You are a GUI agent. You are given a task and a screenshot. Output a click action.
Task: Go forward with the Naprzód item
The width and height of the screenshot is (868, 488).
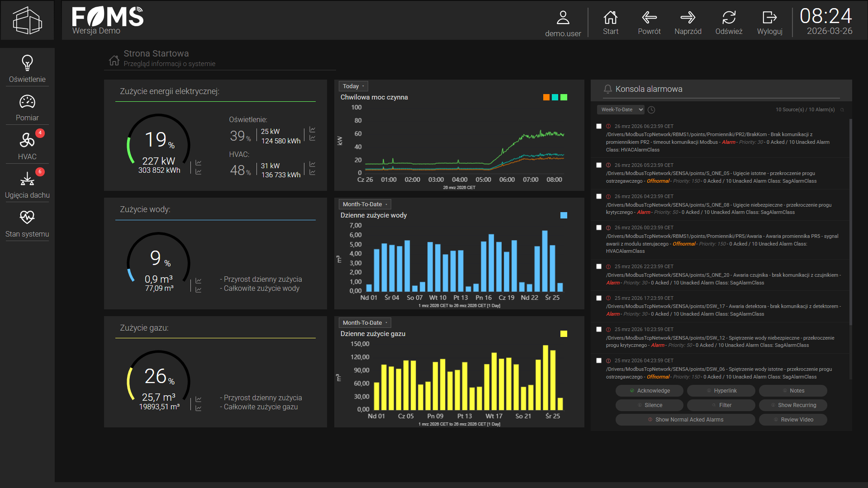(x=688, y=23)
